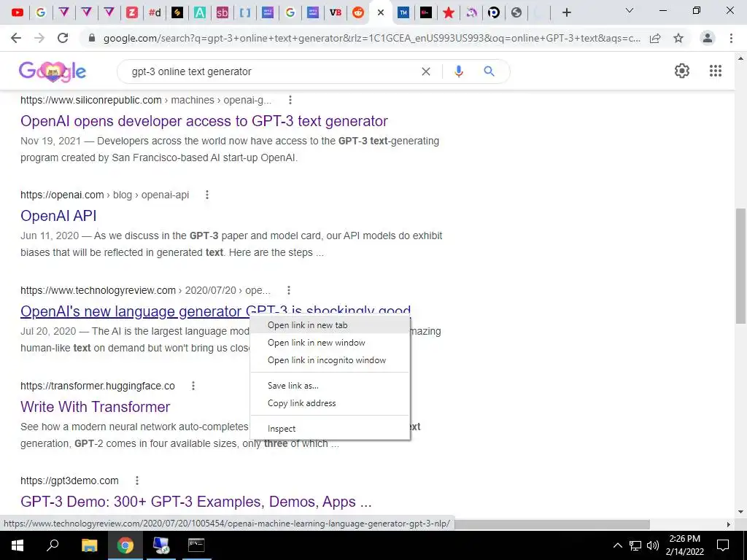This screenshot has height=560, width=747.
Task: Open File Explorer from taskbar
Action: click(x=89, y=545)
